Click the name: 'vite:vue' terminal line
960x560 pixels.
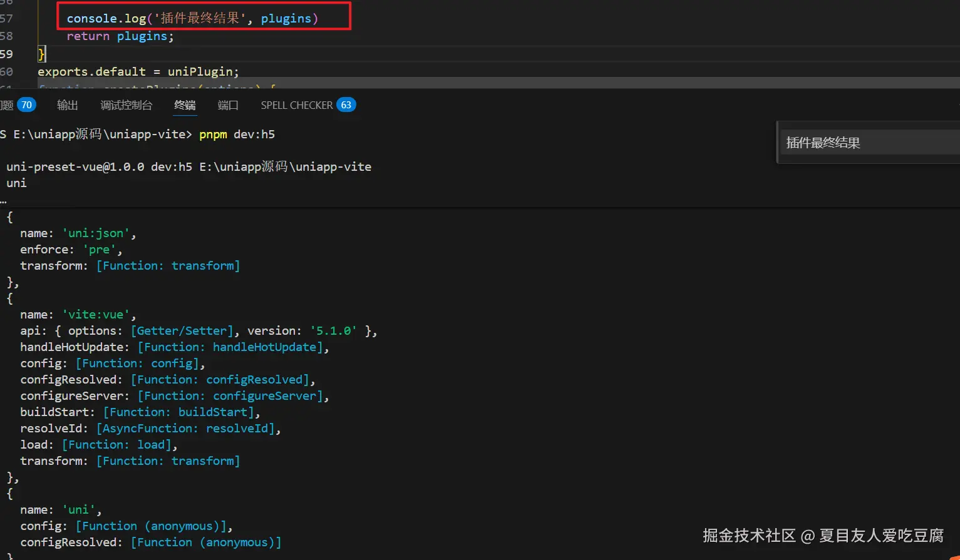(78, 315)
